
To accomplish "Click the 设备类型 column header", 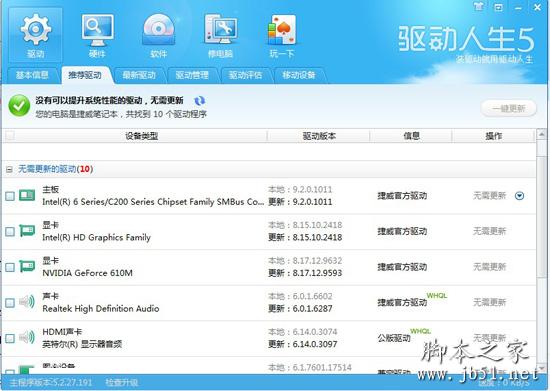I will (142, 136).
